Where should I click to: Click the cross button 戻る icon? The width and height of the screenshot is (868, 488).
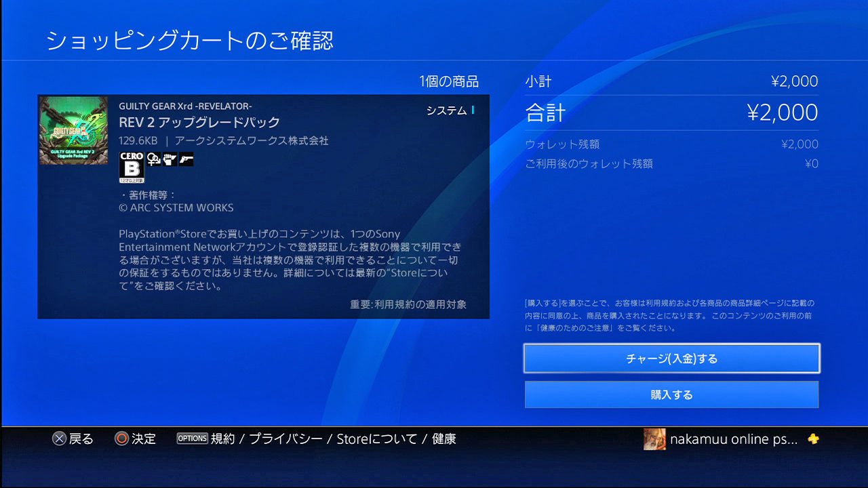pos(59,439)
